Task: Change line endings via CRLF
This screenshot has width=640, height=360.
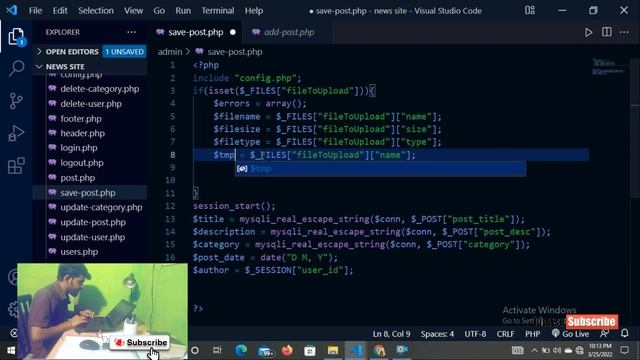Action: (505, 334)
